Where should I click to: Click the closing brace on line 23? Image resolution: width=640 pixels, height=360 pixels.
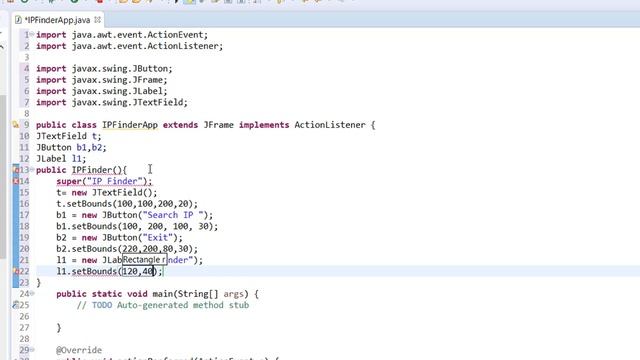tap(38, 282)
